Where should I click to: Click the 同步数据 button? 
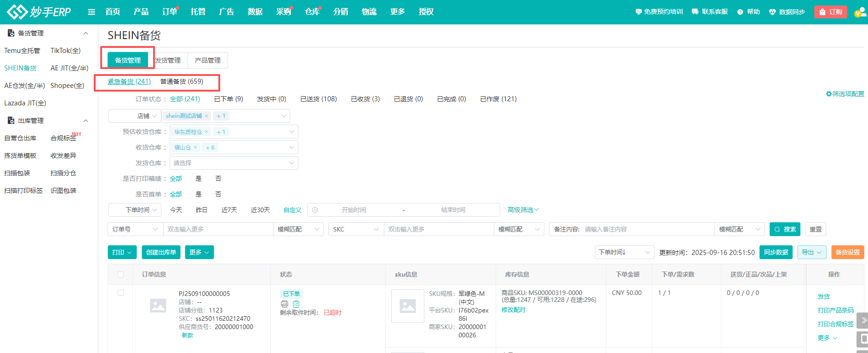(x=776, y=252)
